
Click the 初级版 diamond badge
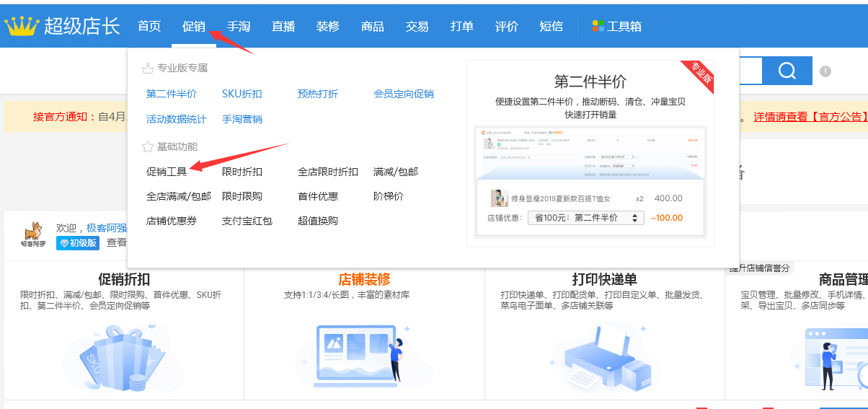78,243
